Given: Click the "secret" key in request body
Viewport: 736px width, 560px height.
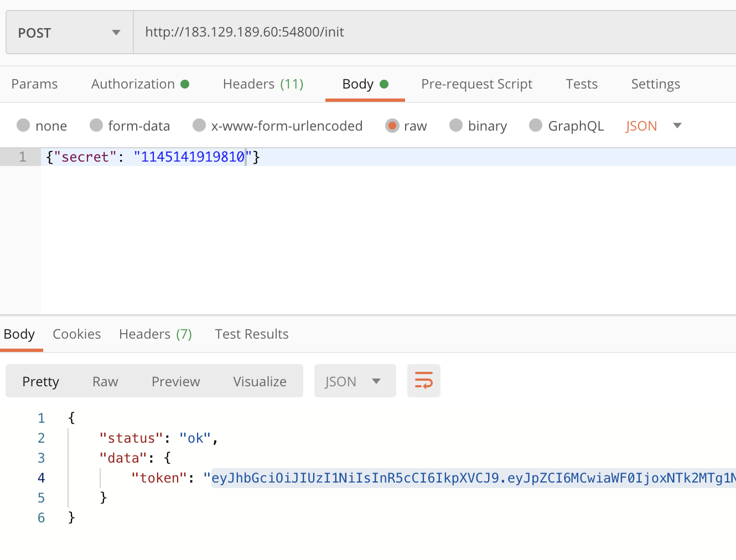Looking at the screenshot, I should click(85, 157).
